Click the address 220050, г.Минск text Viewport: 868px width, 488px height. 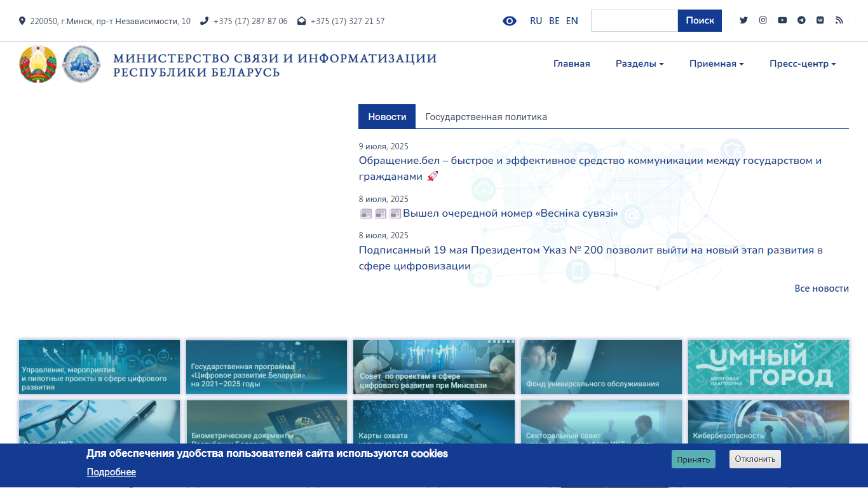point(110,21)
